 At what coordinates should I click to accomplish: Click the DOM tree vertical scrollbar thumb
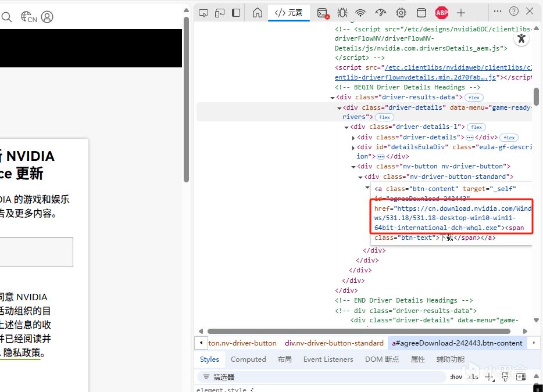coord(536,96)
